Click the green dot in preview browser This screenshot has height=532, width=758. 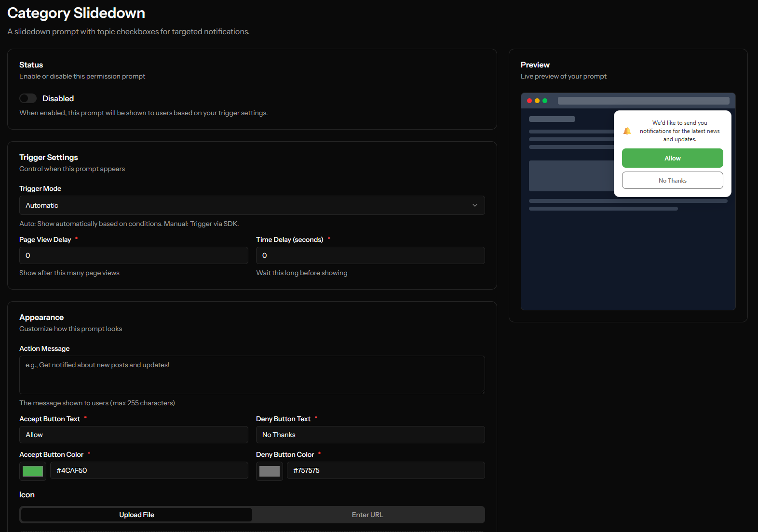click(x=545, y=101)
